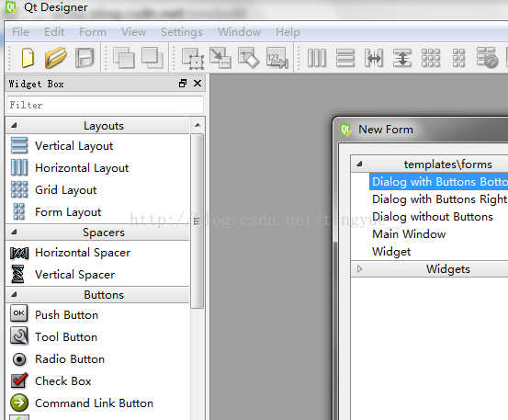Select the Edit Buddies mode icon
The image size is (508, 420).
tap(249, 58)
